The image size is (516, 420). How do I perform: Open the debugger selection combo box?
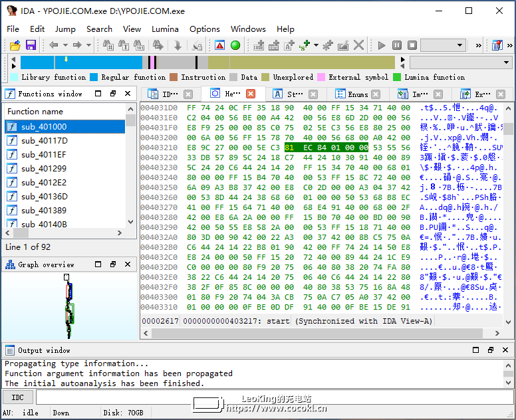pos(443,45)
